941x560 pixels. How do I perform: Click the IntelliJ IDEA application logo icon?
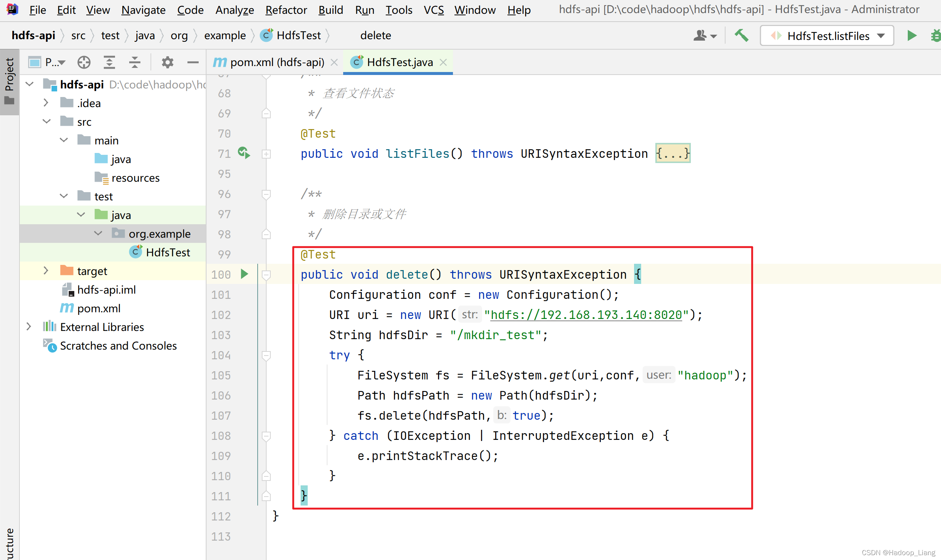[x=12, y=9]
